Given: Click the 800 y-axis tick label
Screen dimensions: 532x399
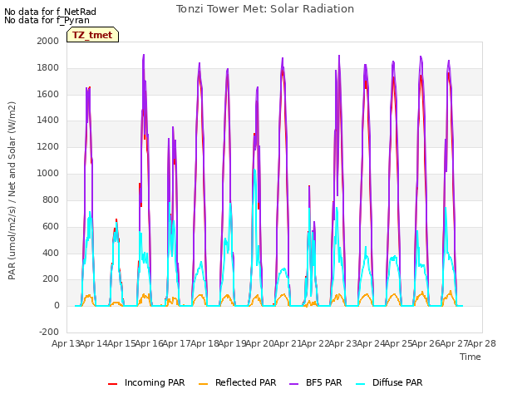Looking at the screenshot, I should (x=51, y=199).
